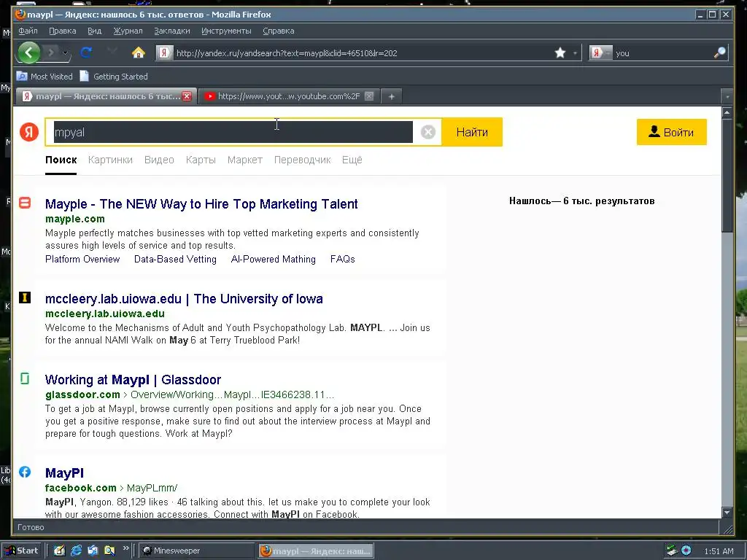
Task: Select the Поиск tab
Action: 61,160
